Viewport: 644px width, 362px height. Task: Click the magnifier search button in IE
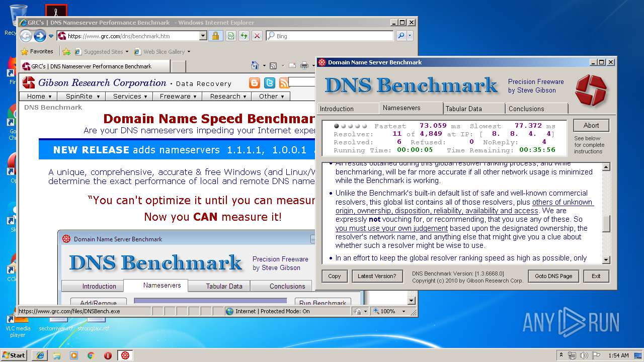click(401, 36)
